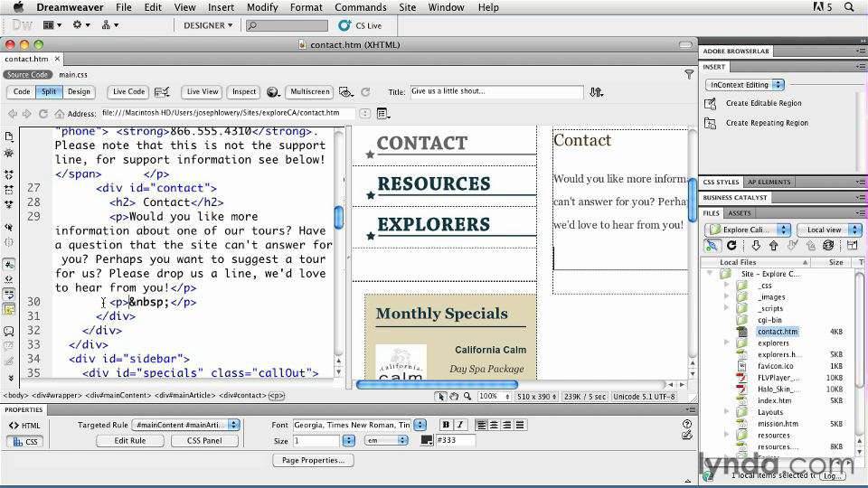Click the Refresh Design View icon
868x488 pixels.
click(365, 92)
